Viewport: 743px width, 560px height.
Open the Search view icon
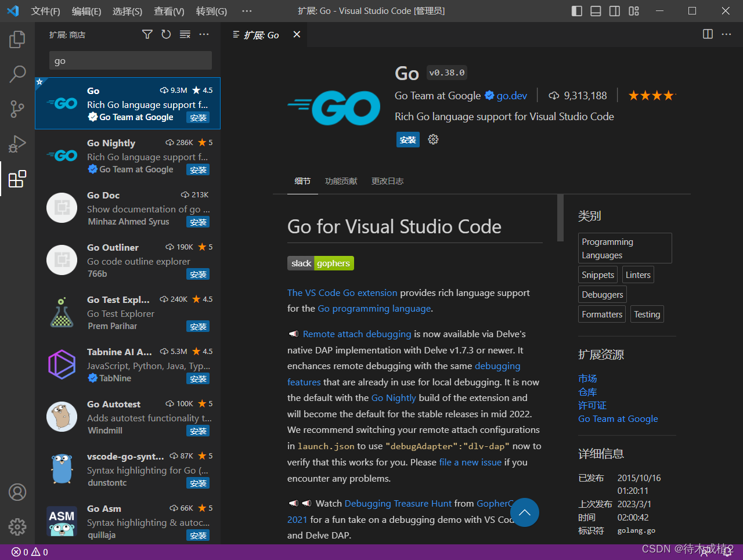17,74
